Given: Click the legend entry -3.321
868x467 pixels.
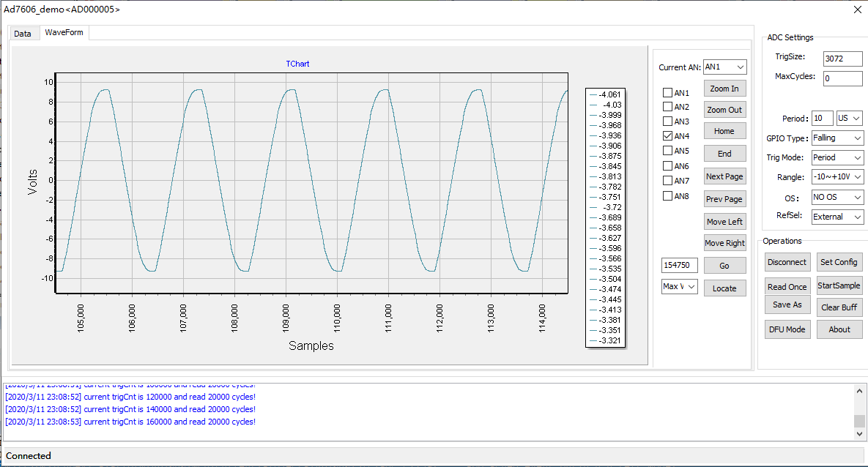Looking at the screenshot, I should pyautogui.click(x=606, y=340).
